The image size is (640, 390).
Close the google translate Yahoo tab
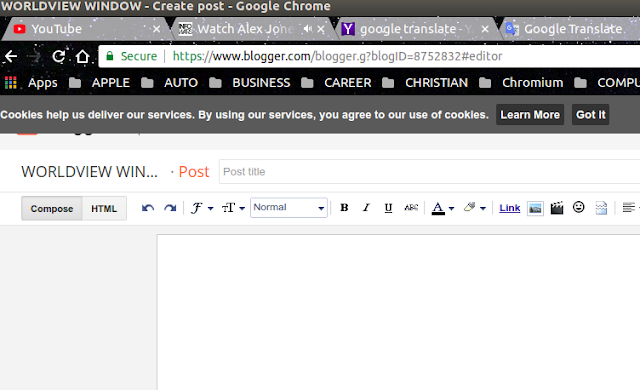485,29
